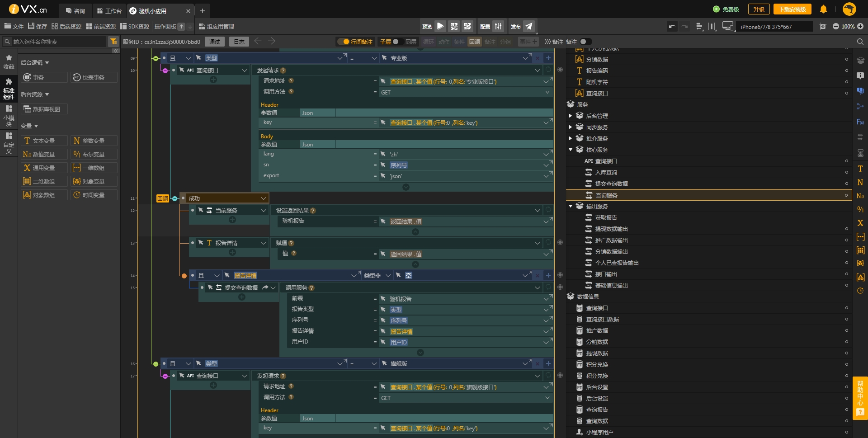The height and width of the screenshot is (438, 868).
Task: Open the GET 调用方法 dropdown on line 10
Action: click(466, 92)
